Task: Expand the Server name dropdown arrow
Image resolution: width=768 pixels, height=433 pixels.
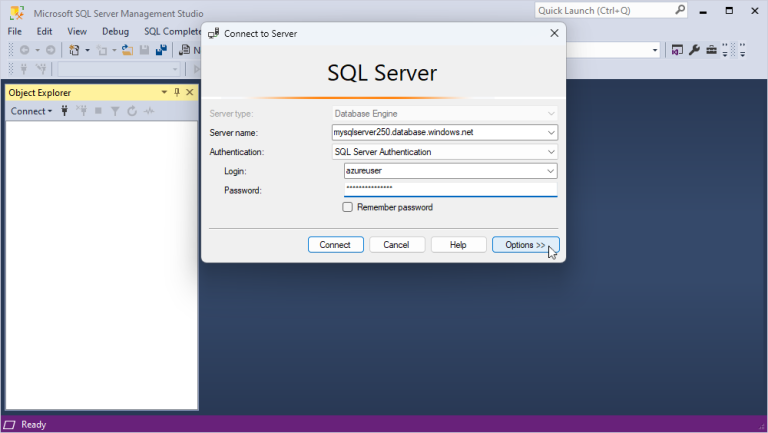Action: (551, 132)
